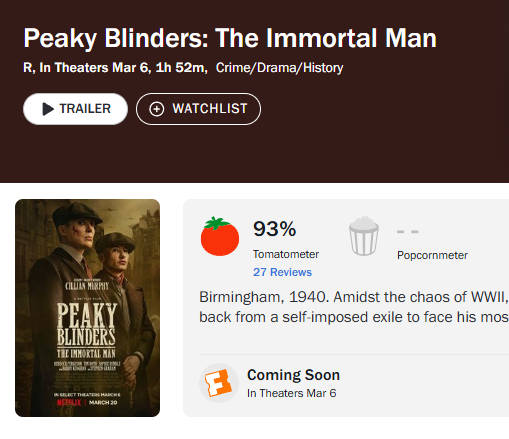Click the movie title Peaky Blinders: The Immortal Man
The height and width of the screenshot is (439, 509).
click(230, 38)
